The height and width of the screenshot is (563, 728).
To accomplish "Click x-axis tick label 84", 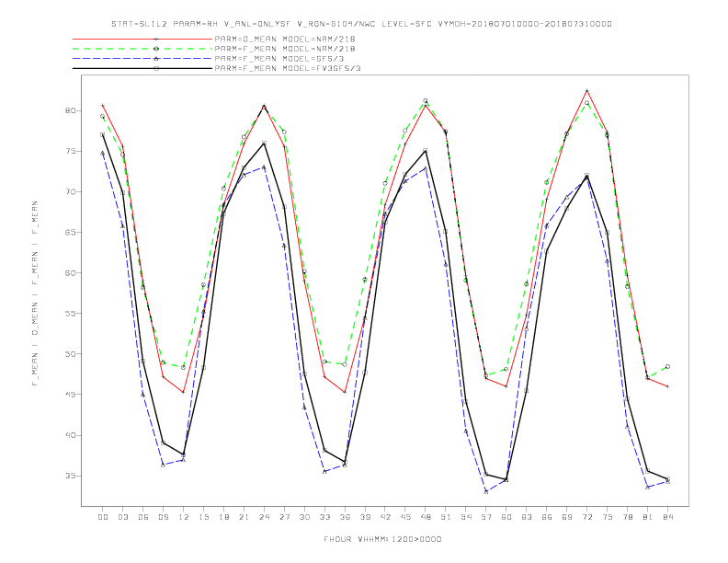I will pos(667,517).
